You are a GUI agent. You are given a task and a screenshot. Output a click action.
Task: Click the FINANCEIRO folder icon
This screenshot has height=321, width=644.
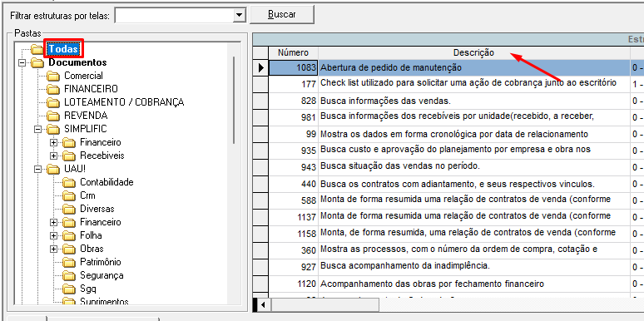click(53, 90)
